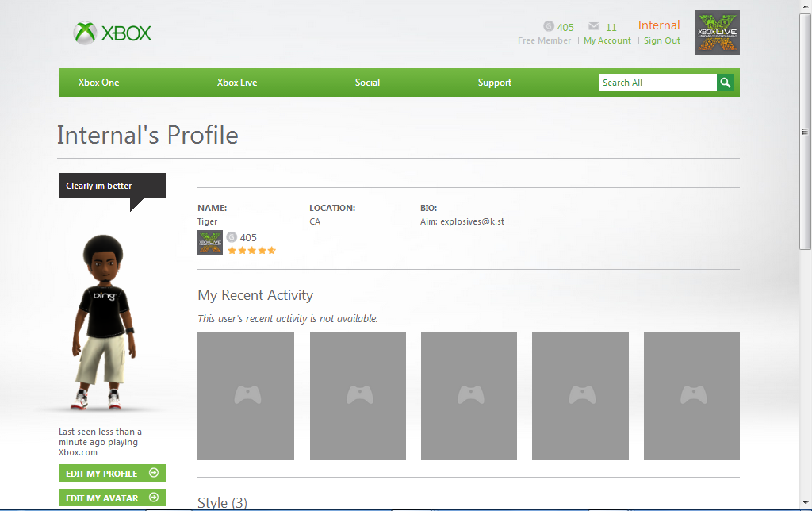Click the gamerscore G icon in header
Screen dimensions: 812x511
pyautogui.click(x=549, y=26)
